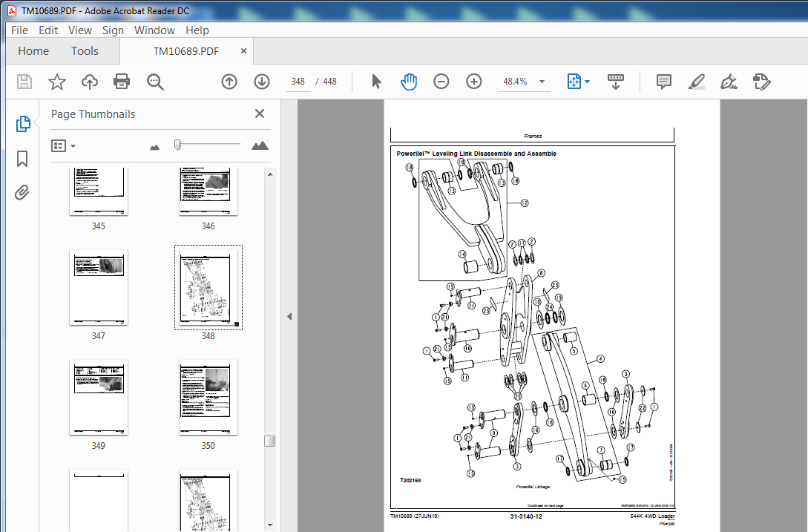
Task: Select page 347 thumbnail
Action: click(99, 288)
